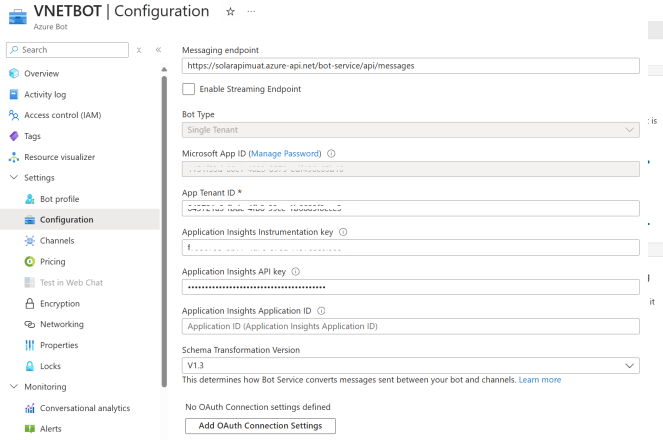Open Schema Transformation Version dropdown
The height and width of the screenshot is (440, 663).
pyautogui.click(x=411, y=365)
